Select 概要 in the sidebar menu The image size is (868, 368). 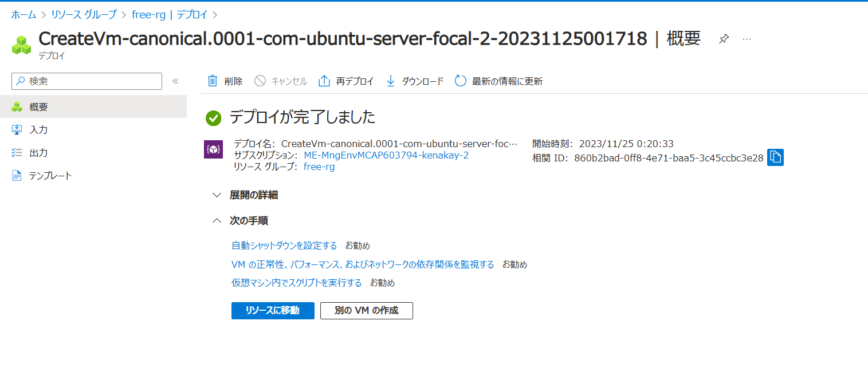[93, 106]
